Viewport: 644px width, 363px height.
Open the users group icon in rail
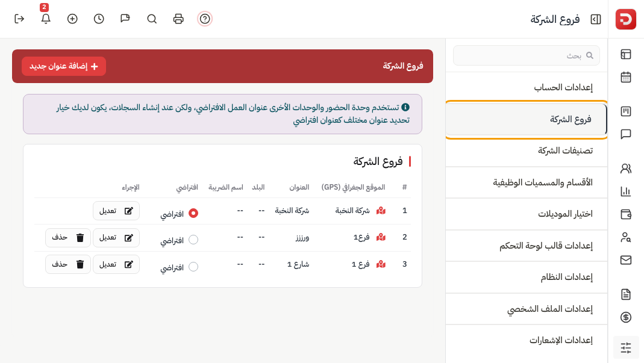click(625, 169)
